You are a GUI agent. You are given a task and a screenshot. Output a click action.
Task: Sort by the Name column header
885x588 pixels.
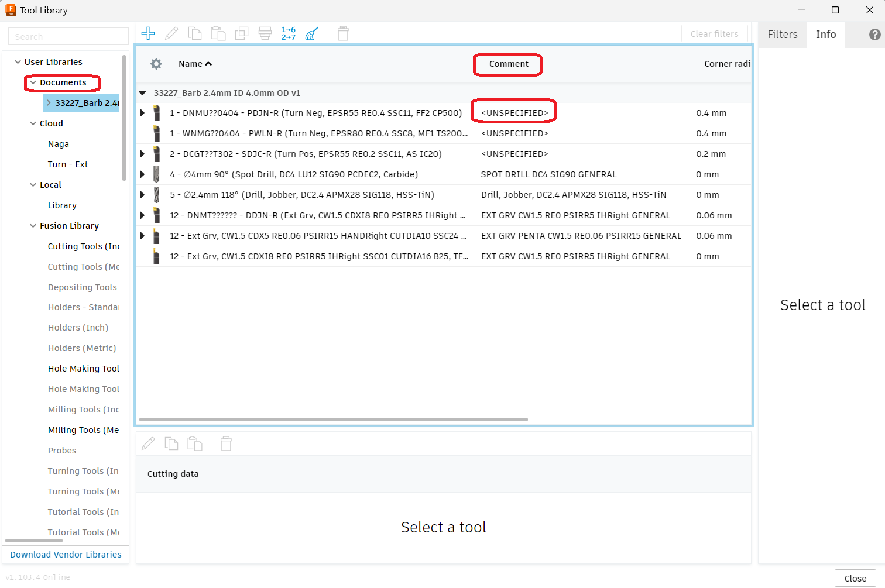195,64
